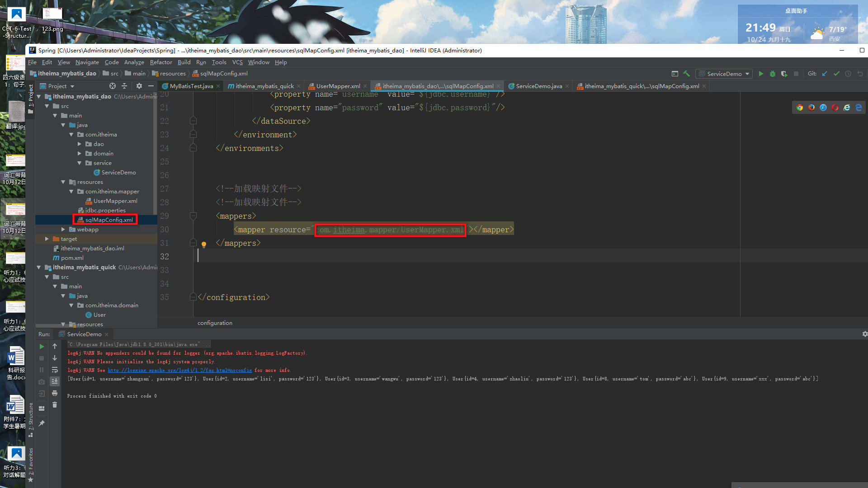
Task: Select sqlMapConfig.xml in the project tree
Action: coord(108,220)
